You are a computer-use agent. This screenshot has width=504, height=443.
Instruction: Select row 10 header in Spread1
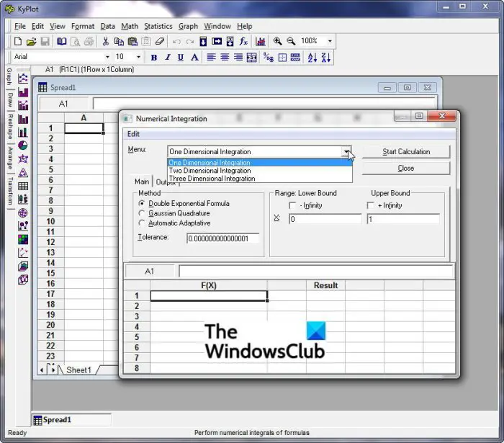[x=51, y=222]
